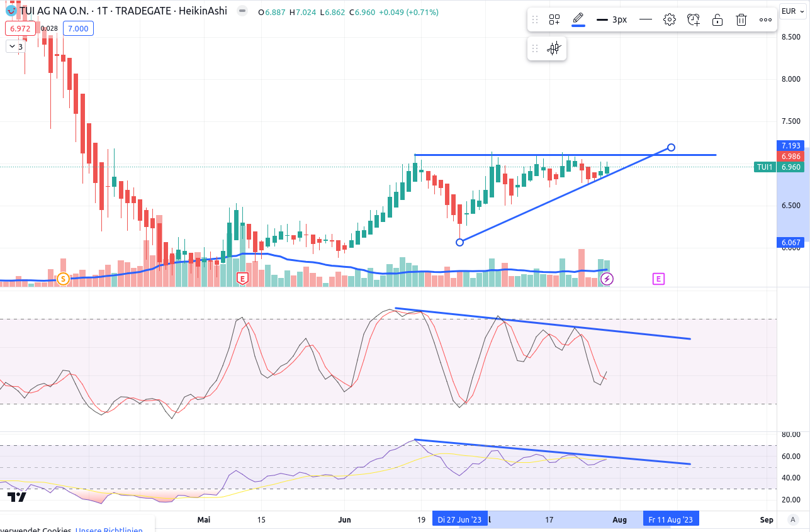This screenshot has width=810, height=532.
Task: Open the Unsere Richtlinien cookie link
Action: click(x=109, y=530)
